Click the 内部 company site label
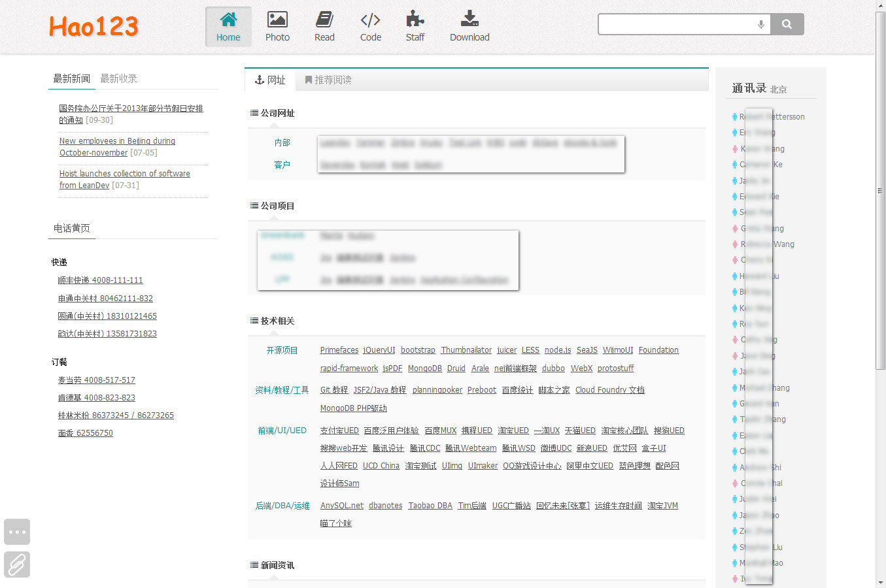Viewport: 886px width, 588px height. [x=282, y=142]
